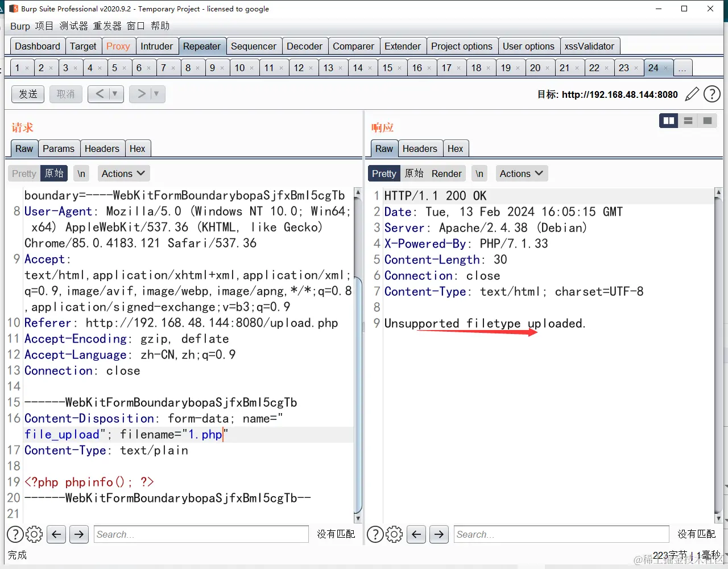Open request Params tab
The image size is (728, 569).
click(x=59, y=149)
